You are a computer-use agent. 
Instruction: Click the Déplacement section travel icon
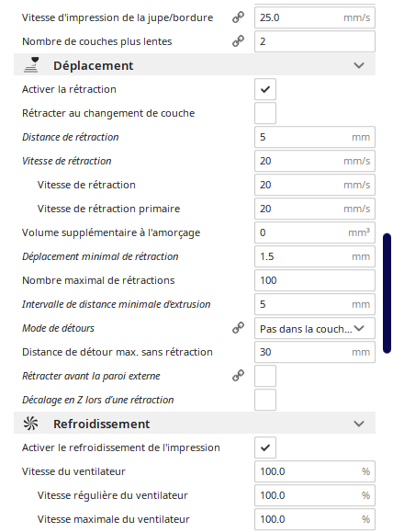point(31,65)
